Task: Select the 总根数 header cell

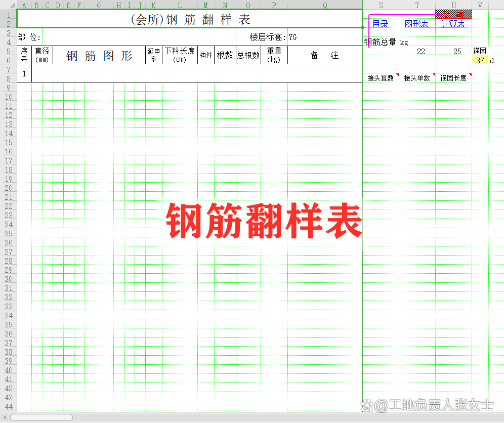Action: pyautogui.click(x=248, y=55)
